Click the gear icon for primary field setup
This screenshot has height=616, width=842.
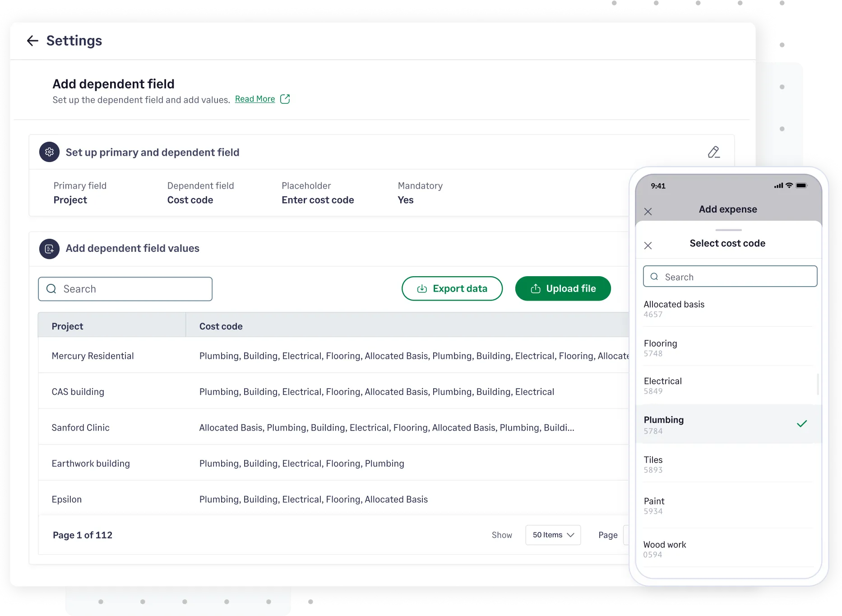pos(49,152)
